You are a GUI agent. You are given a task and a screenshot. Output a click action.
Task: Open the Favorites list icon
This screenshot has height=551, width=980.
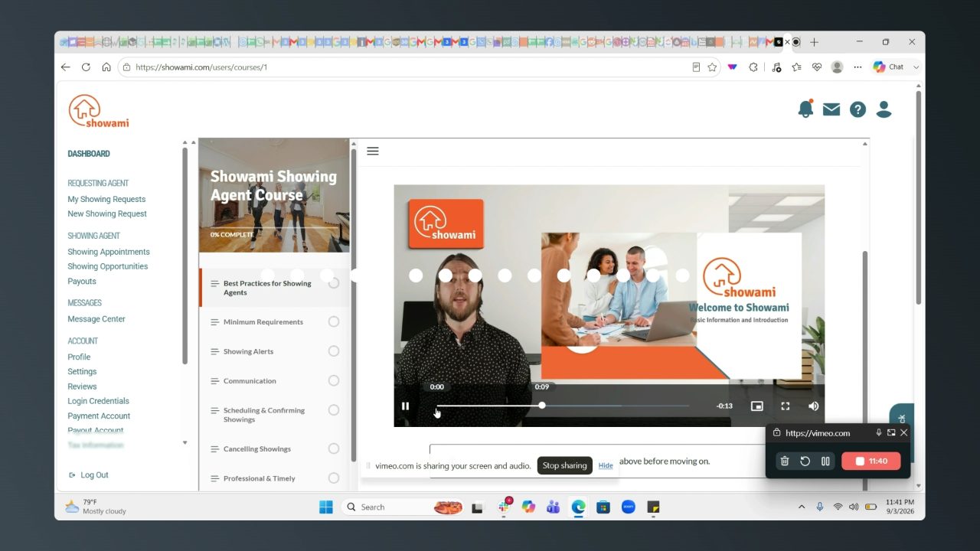pyautogui.click(x=796, y=67)
